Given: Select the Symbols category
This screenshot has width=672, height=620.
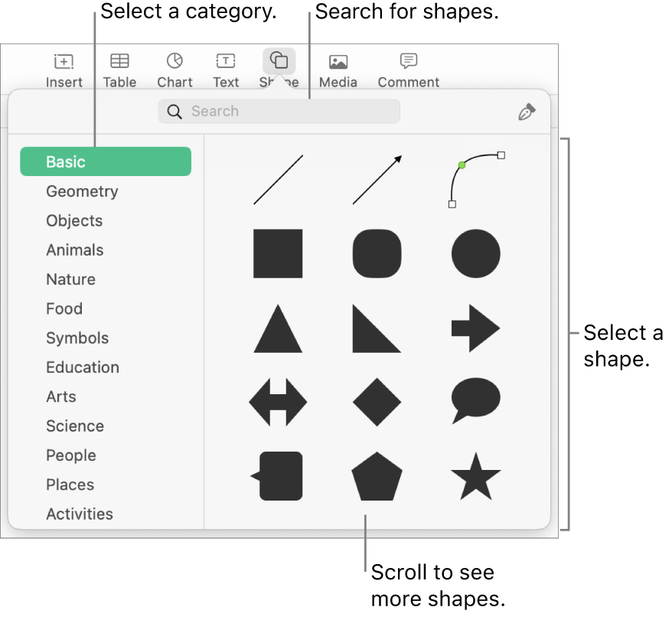Looking at the screenshot, I should (x=77, y=338).
